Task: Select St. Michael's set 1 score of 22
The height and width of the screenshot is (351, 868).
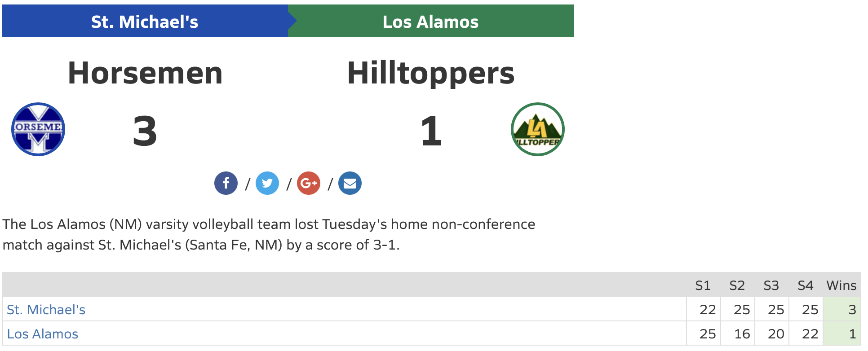Action: pos(707,310)
